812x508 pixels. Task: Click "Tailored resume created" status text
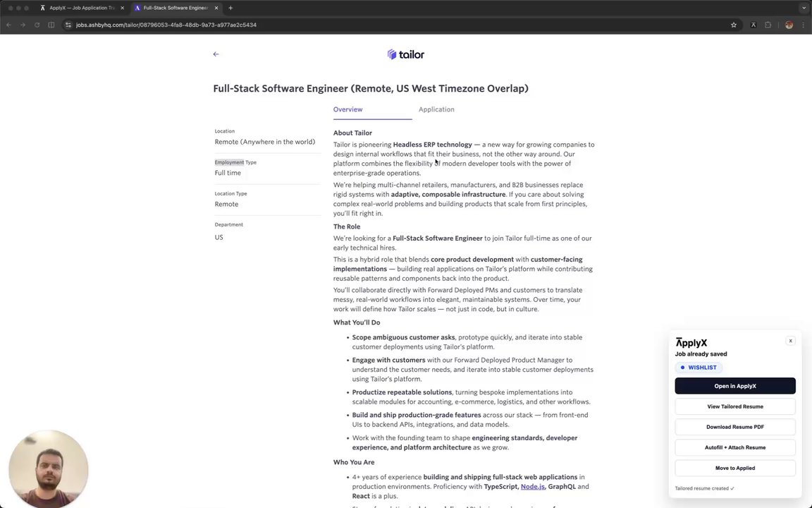(x=704, y=488)
